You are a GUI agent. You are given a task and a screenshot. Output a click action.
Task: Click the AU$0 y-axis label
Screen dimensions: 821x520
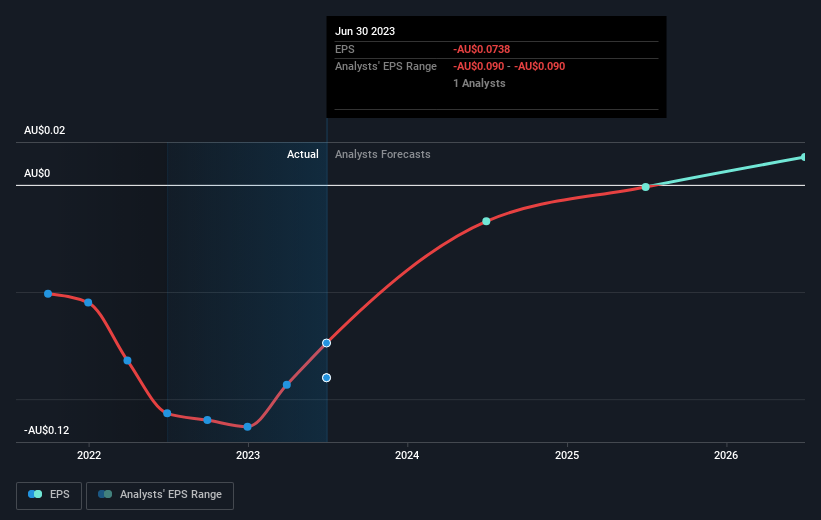pyautogui.click(x=37, y=173)
